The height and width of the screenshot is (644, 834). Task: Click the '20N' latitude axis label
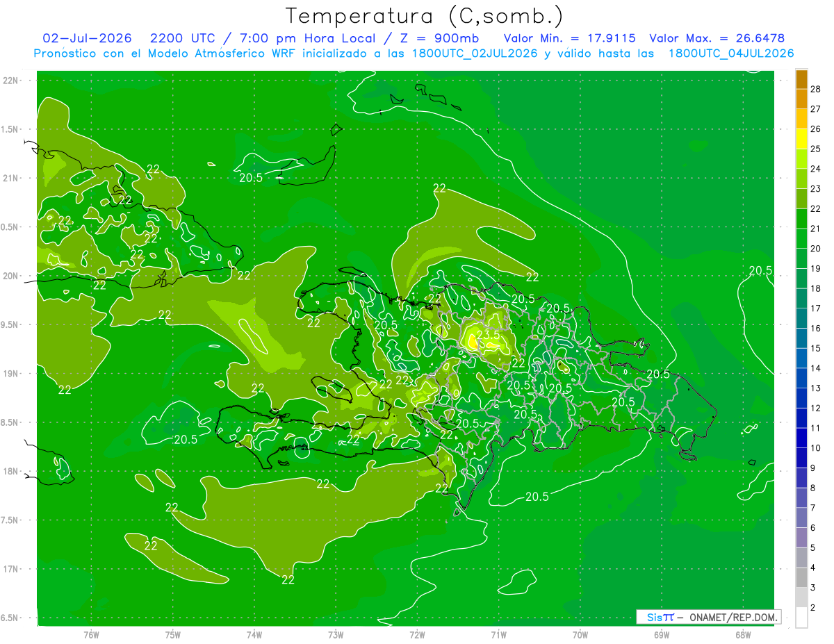tap(11, 276)
